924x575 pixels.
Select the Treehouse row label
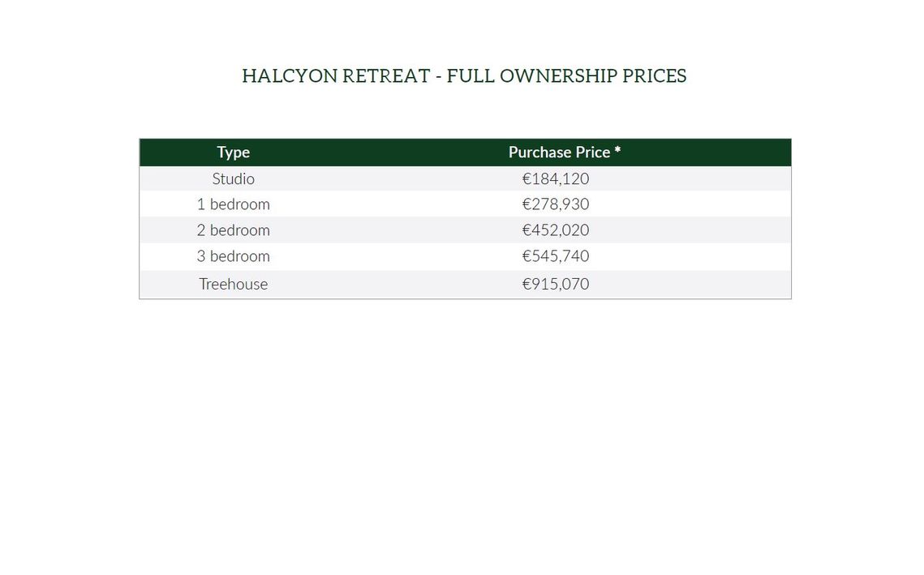click(234, 284)
